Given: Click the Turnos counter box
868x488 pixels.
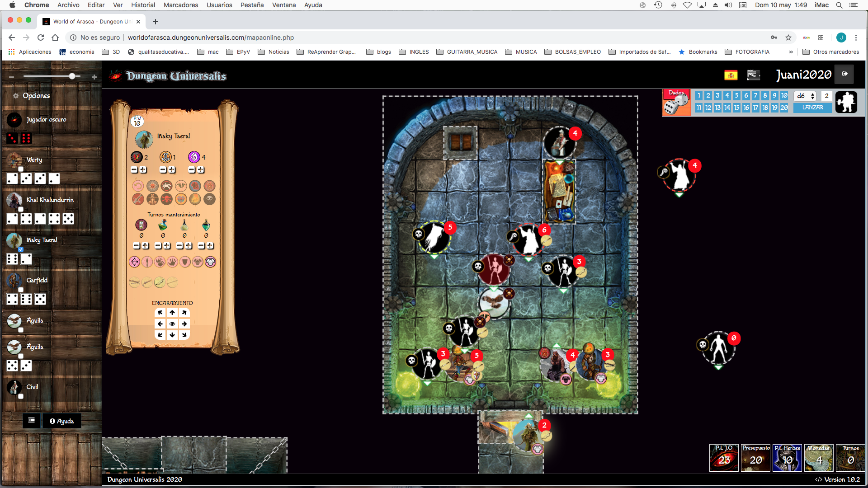Looking at the screenshot, I should tap(850, 458).
